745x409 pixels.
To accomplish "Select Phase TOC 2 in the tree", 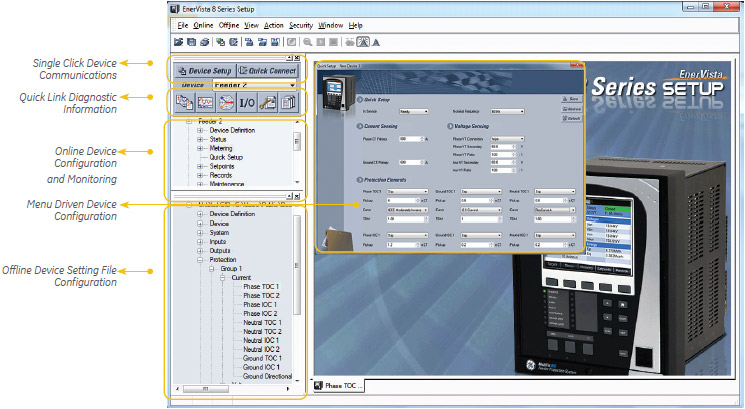I will pyautogui.click(x=261, y=295).
